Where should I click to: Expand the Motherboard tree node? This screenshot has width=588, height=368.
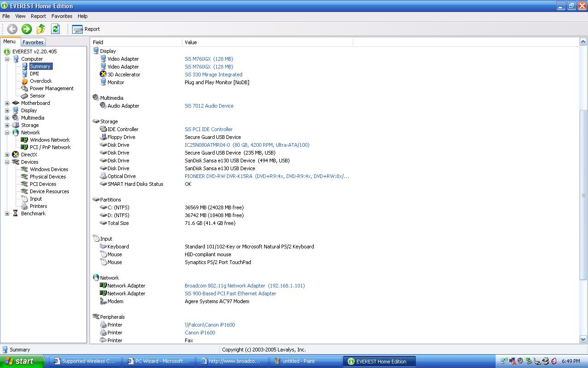[7, 103]
